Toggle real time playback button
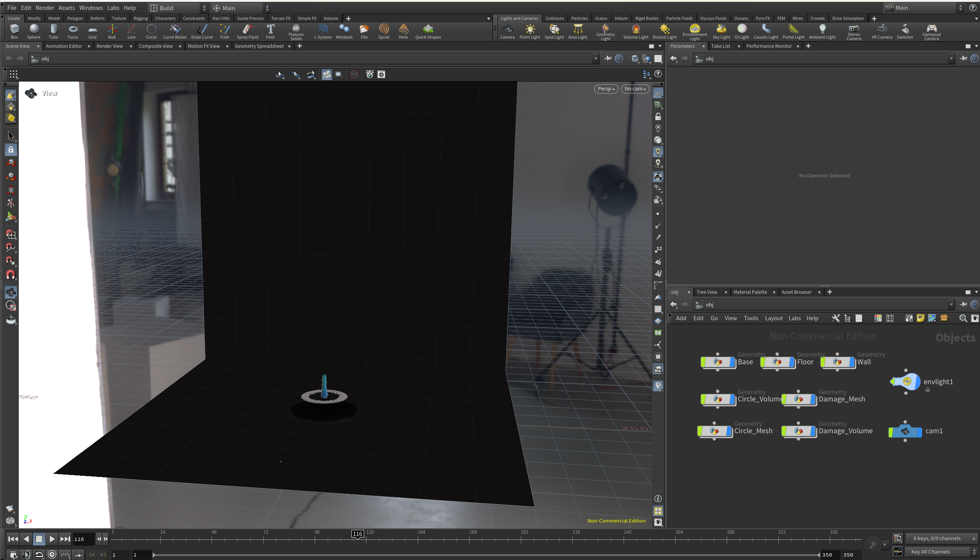This screenshot has height=560, width=980. (x=52, y=555)
